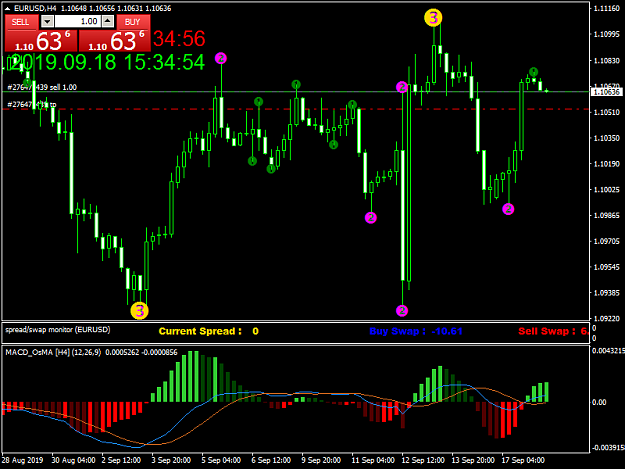The width and height of the screenshot is (625, 469).
Task: Click the 3 Sep 20:00 time axis label
Action: pyautogui.click(x=171, y=460)
